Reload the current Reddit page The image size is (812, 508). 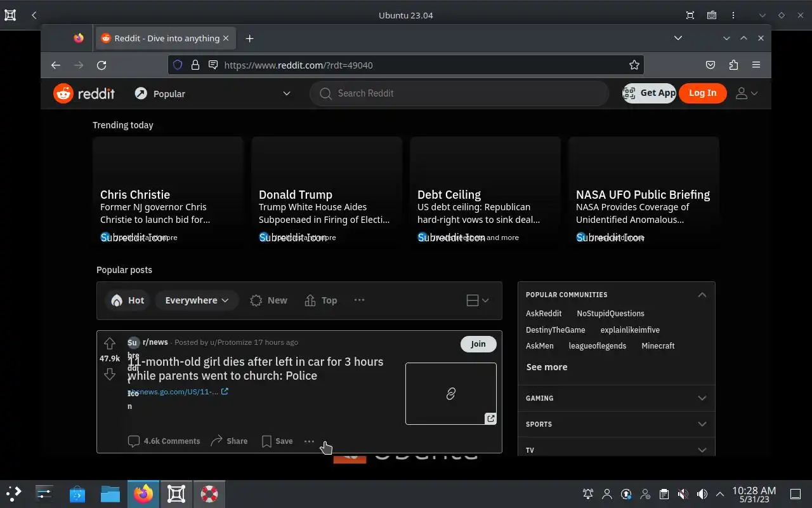coord(101,65)
